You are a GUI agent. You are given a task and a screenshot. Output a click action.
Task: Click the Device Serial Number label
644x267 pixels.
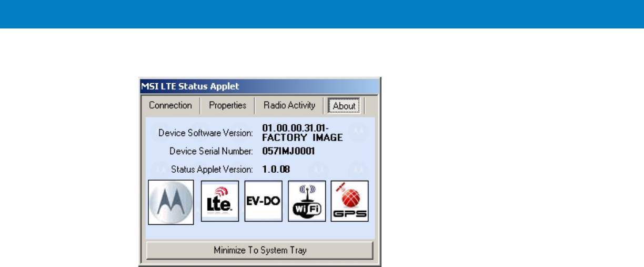212,151
